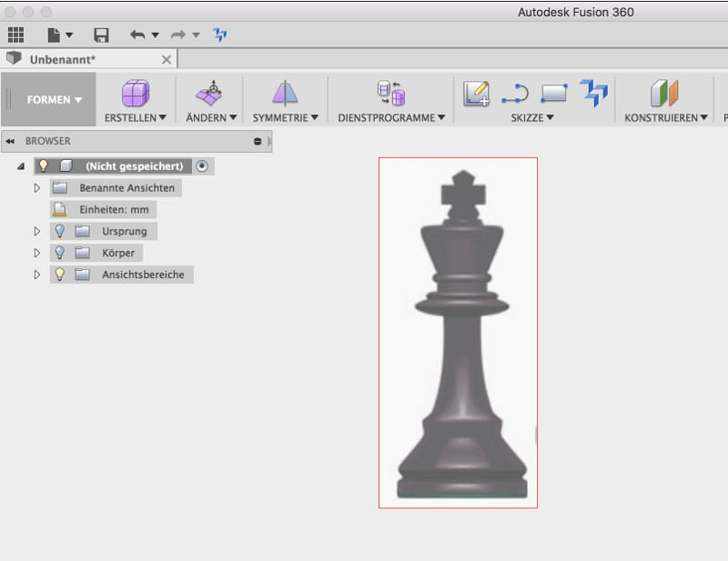Select the sketch Line tool icon
The height and width of the screenshot is (561, 728).
(x=515, y=94)
